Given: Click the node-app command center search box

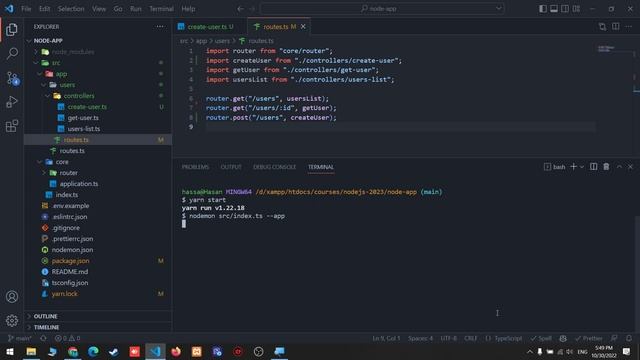Looking at the screenshot, I should (x=382, y=9).
